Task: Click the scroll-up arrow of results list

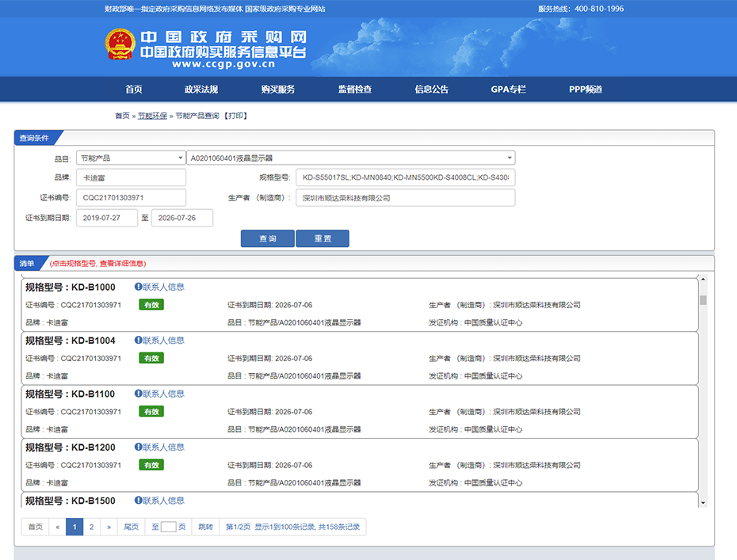Action: click(703, 280)
